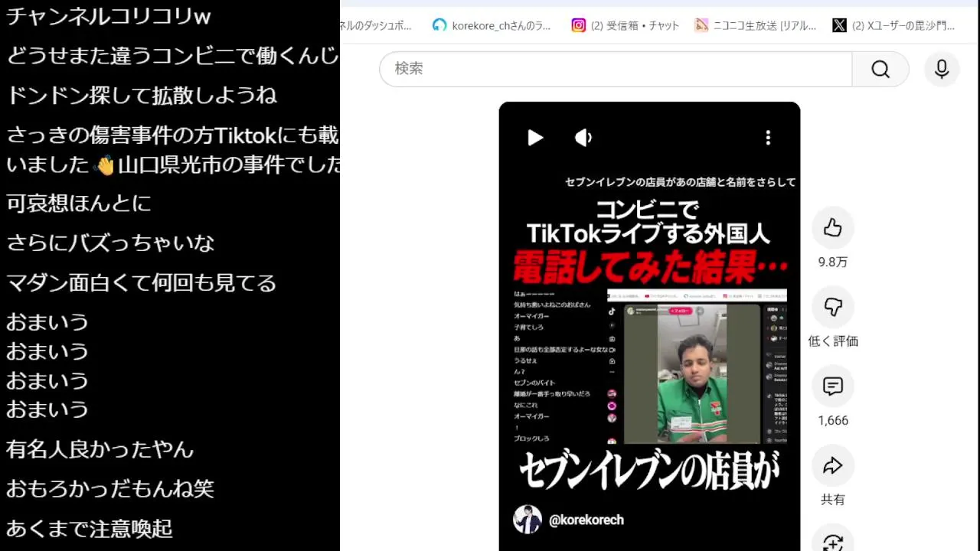Open the X Xユーザーの毘沙門 bookmark

pos(893,25)
